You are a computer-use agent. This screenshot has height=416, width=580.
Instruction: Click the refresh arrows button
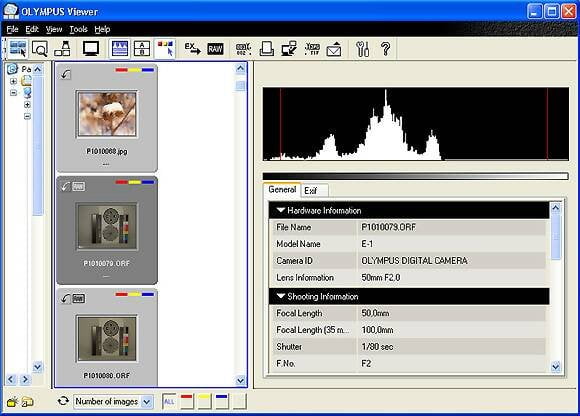click(63, 401)
